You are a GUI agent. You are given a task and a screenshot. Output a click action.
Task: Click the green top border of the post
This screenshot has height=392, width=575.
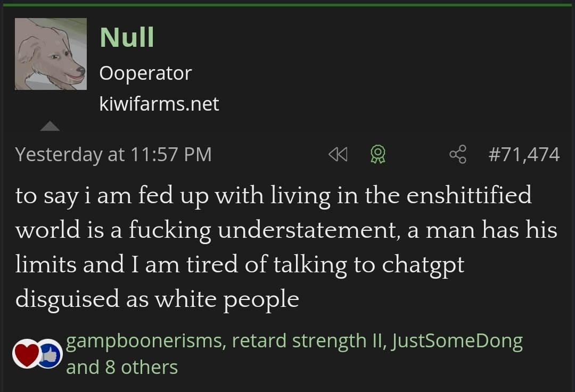287,5
